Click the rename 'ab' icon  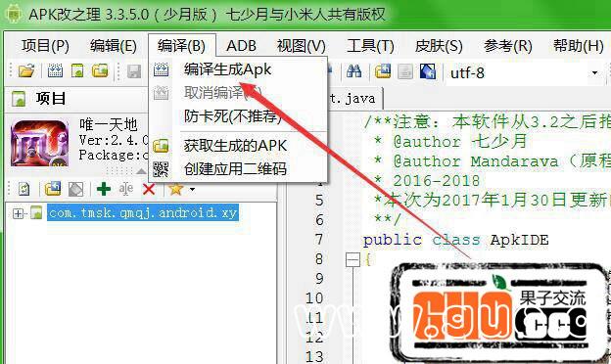pos(126,189)
